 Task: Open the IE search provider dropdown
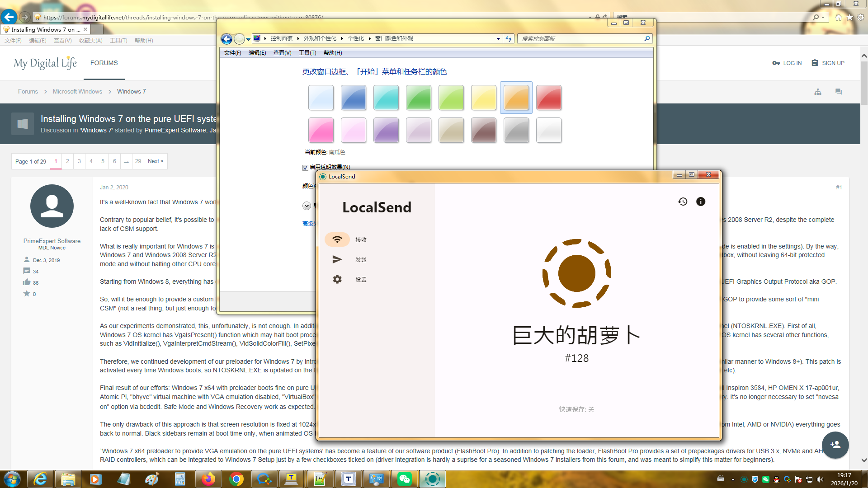click(x=823, y=18)
